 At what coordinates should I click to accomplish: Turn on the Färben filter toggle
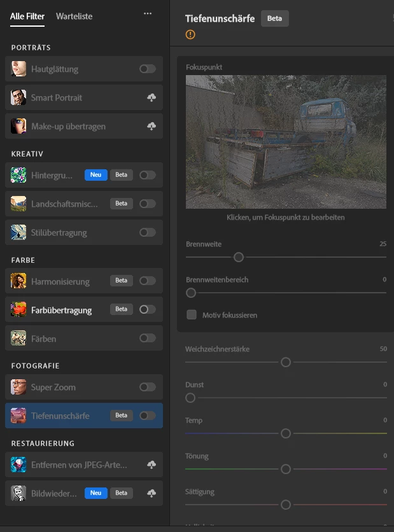(148, 339)
